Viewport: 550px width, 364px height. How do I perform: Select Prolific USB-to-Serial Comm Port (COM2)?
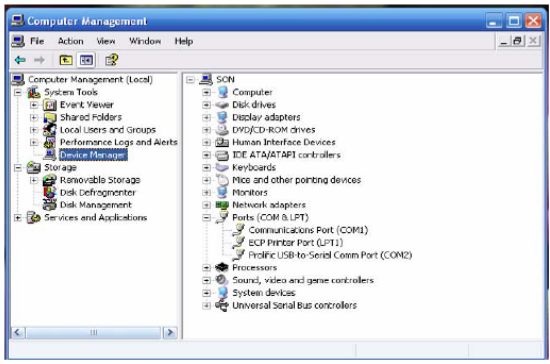pyautogui.click(x=330, y=255)
